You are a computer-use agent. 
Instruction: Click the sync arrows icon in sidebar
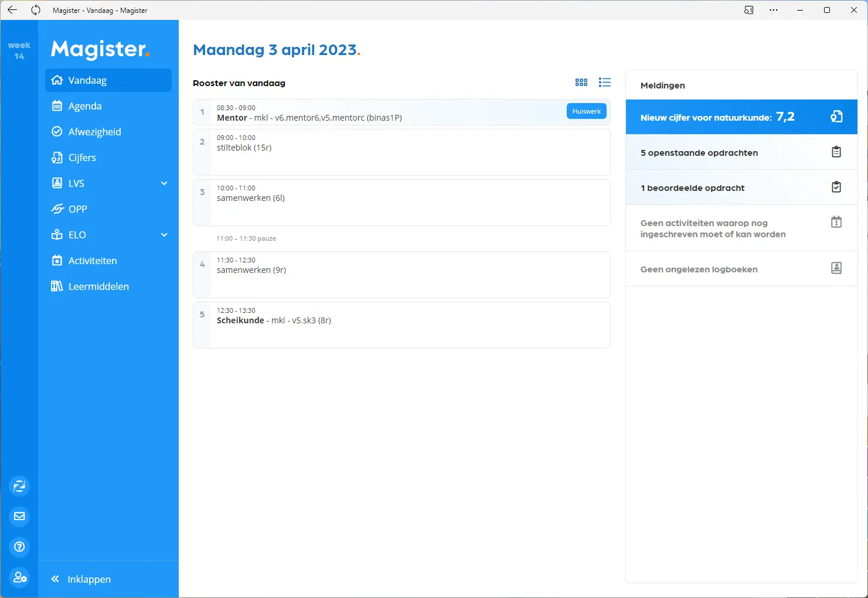[19, 486]
